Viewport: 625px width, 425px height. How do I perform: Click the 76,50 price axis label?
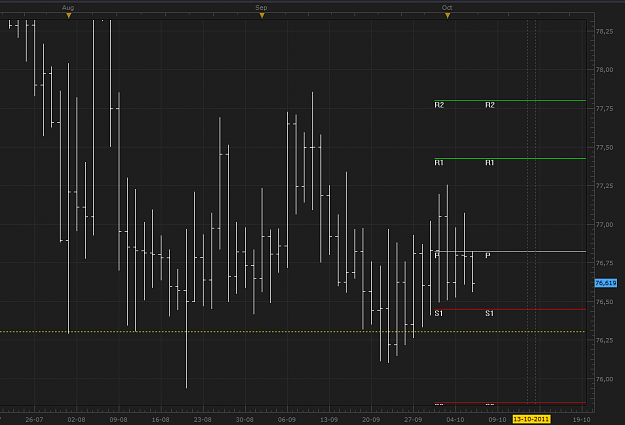click(604, 302)
